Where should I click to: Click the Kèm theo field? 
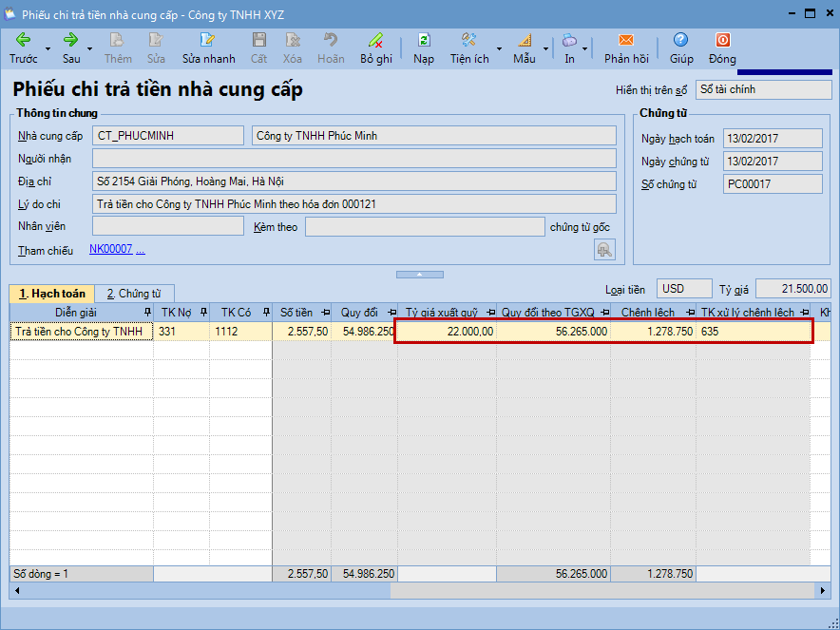click(426, 226)
